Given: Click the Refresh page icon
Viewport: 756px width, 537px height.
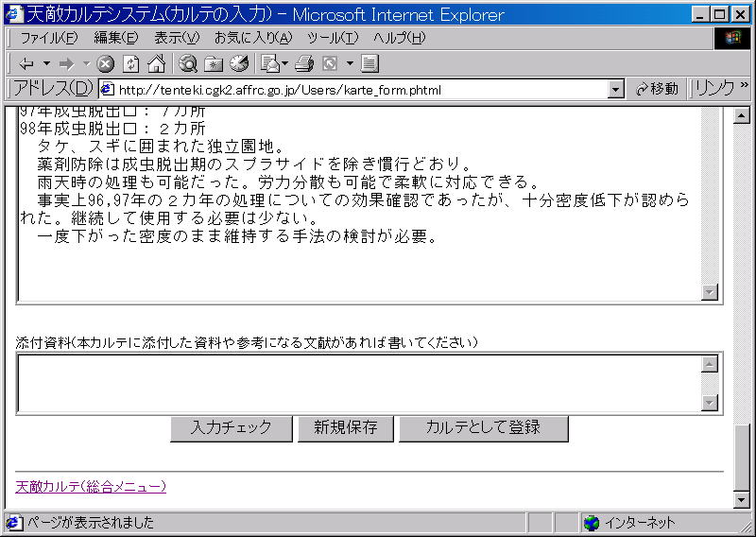Looking at the screenshot, I should 131,64.
